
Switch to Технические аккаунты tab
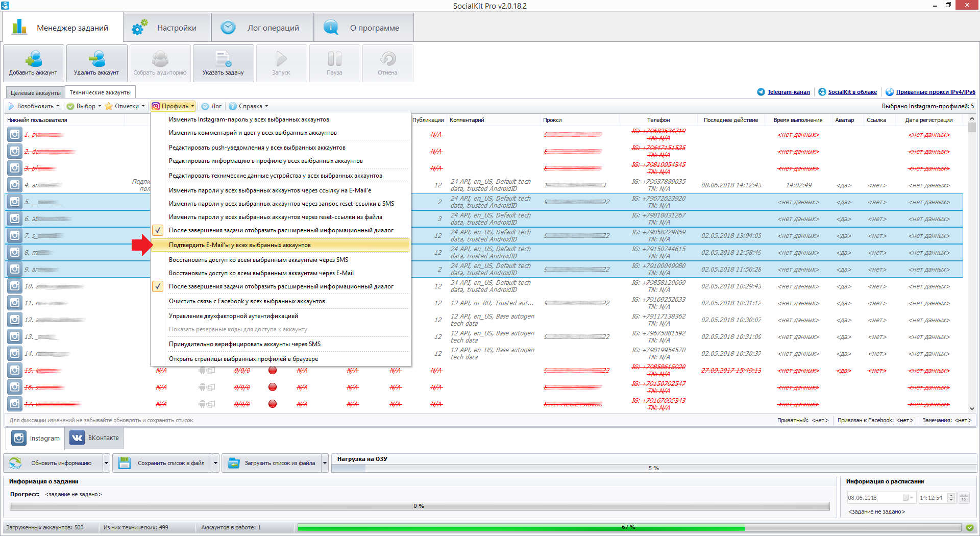tap(100, 92)
